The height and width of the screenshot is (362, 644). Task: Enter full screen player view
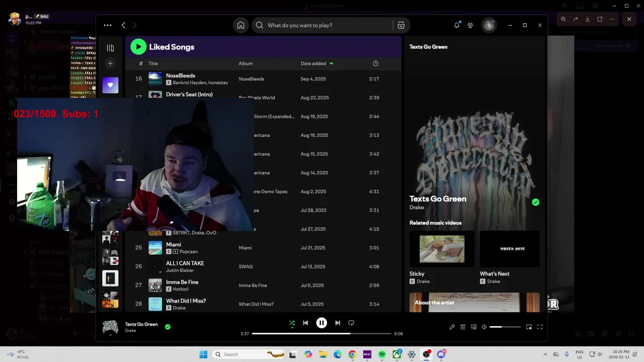539,327
